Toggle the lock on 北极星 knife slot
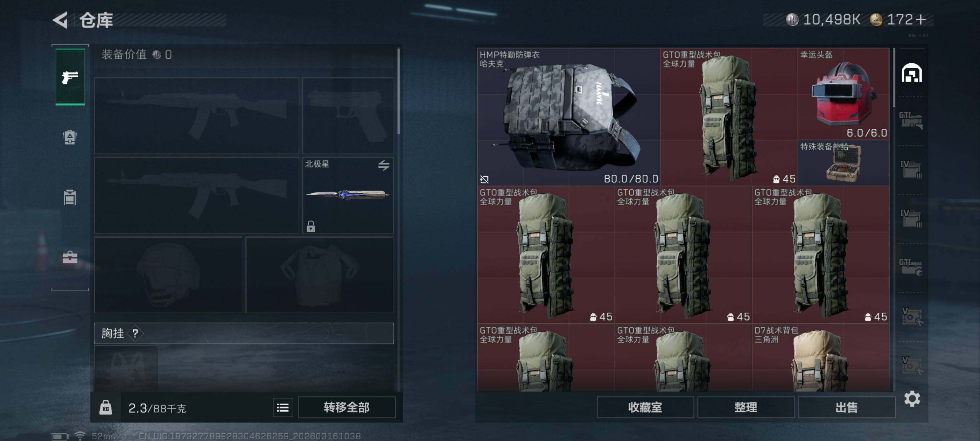Viewport: 980px width, 441px height. click(311, 226)
